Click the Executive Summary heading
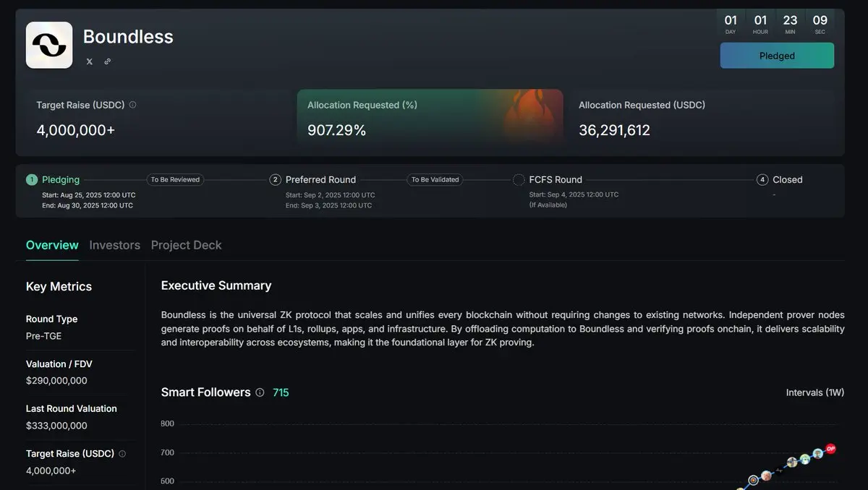Viewport: 868px width, 490px height. click(216, 285)
